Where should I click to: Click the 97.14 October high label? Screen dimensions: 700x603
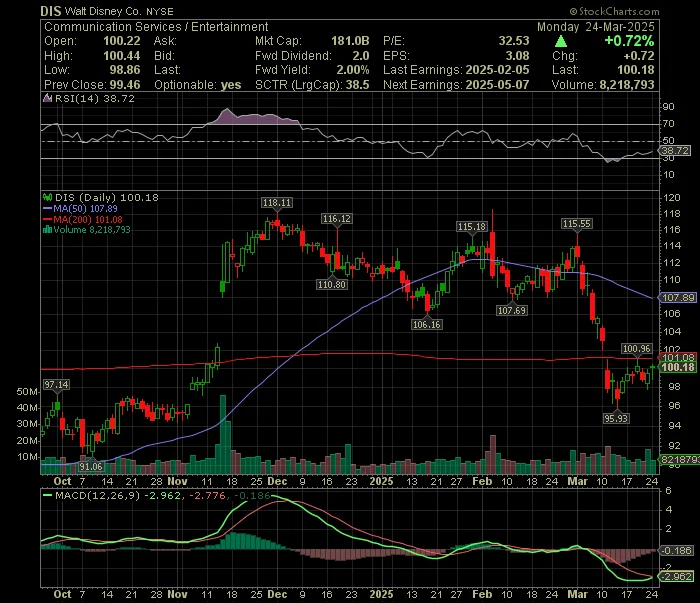click(56, 384)
